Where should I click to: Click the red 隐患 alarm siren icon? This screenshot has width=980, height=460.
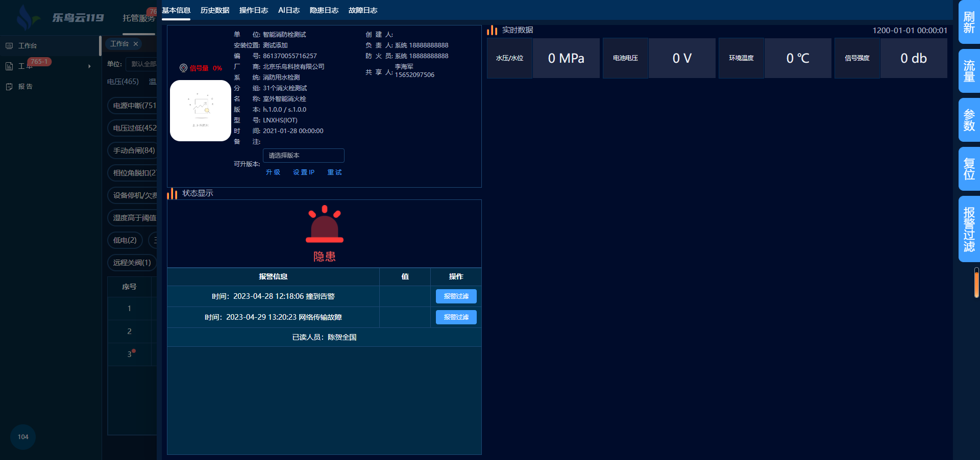(x=324, y=225)
